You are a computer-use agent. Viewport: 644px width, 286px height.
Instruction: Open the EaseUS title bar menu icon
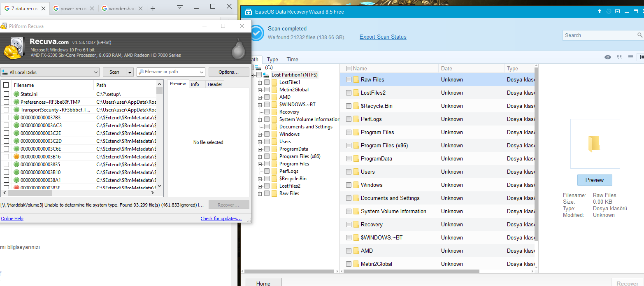[x=618, y=12]
